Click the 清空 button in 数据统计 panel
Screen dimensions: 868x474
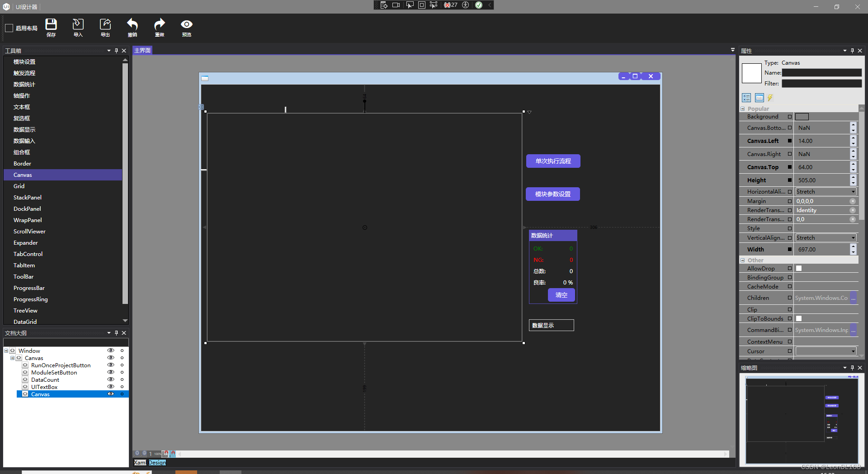561,295
